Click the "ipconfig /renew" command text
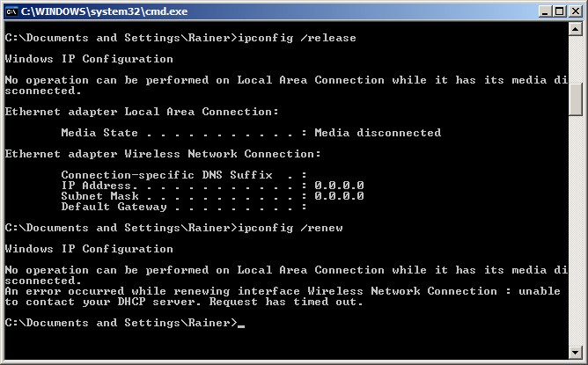This screenshot has height=365, width=588. pyautogui.click(x=290, y=228)
